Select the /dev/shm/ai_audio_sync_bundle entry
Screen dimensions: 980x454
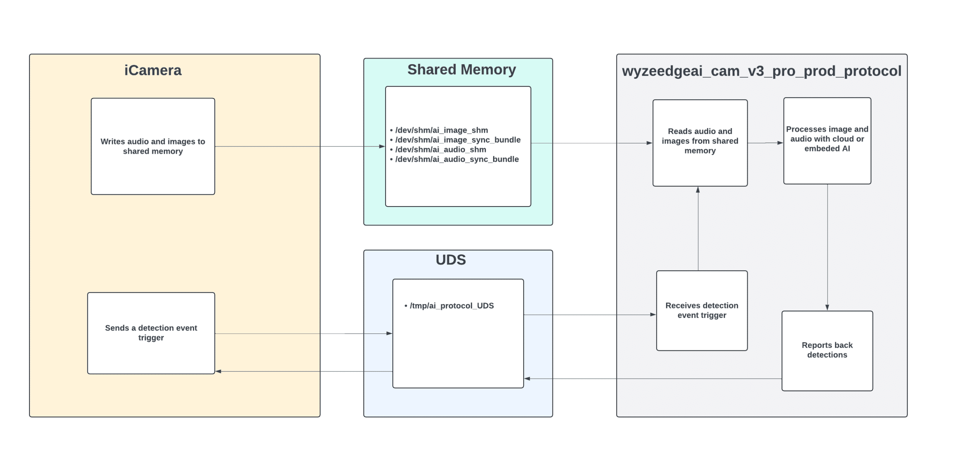[457, 159]
